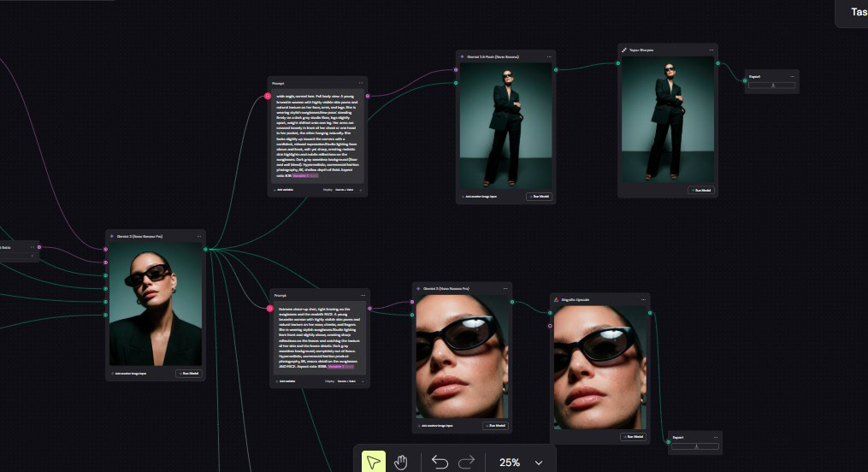Add variable to the lower Prompt node
Viewport: 868px width, 472px height.
point(286,381)
